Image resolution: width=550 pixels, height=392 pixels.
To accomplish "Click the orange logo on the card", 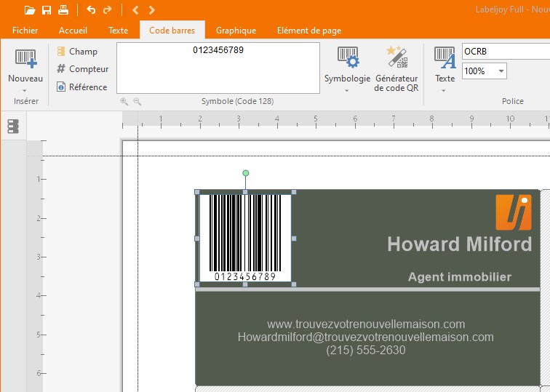I will (514, 212).
